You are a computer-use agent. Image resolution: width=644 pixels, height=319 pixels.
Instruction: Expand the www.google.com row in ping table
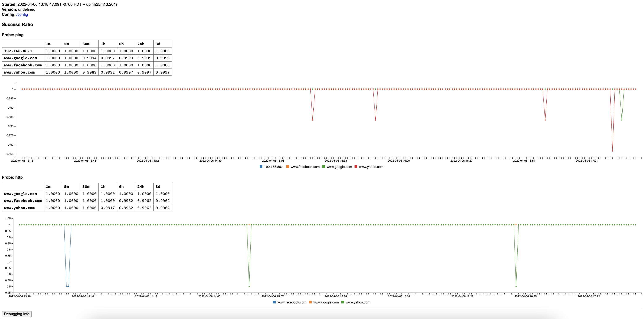[x=21, y=58]
